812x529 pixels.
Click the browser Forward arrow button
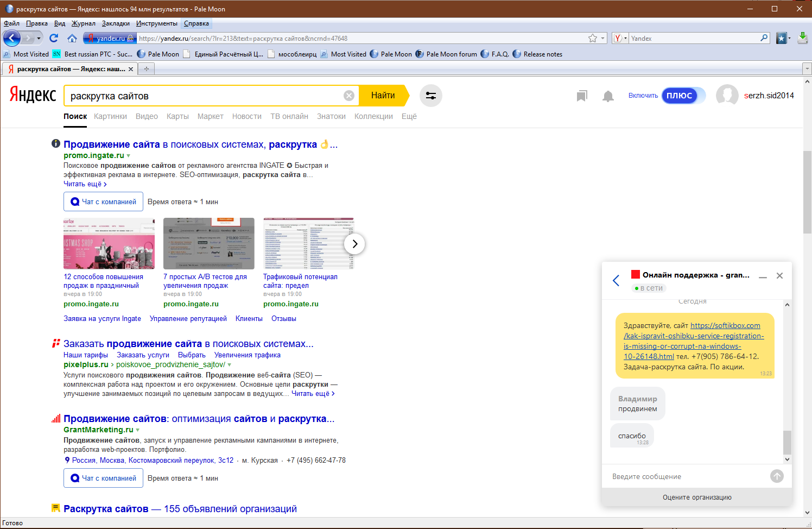(28, 38)
